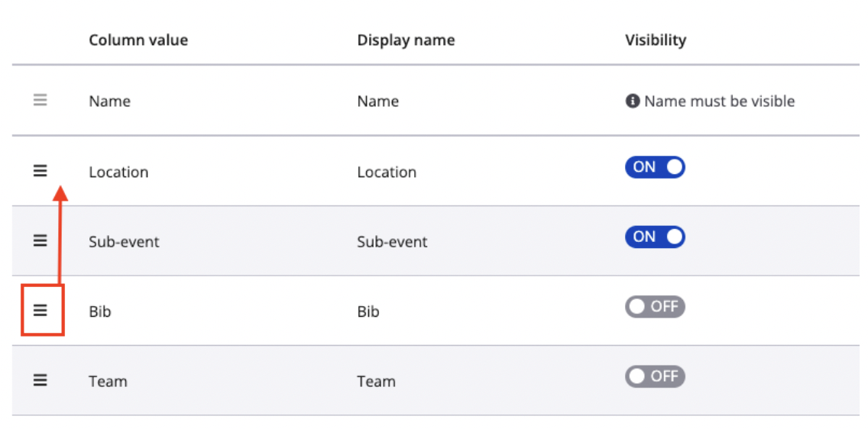Click the Name must be visible notice

719,101
